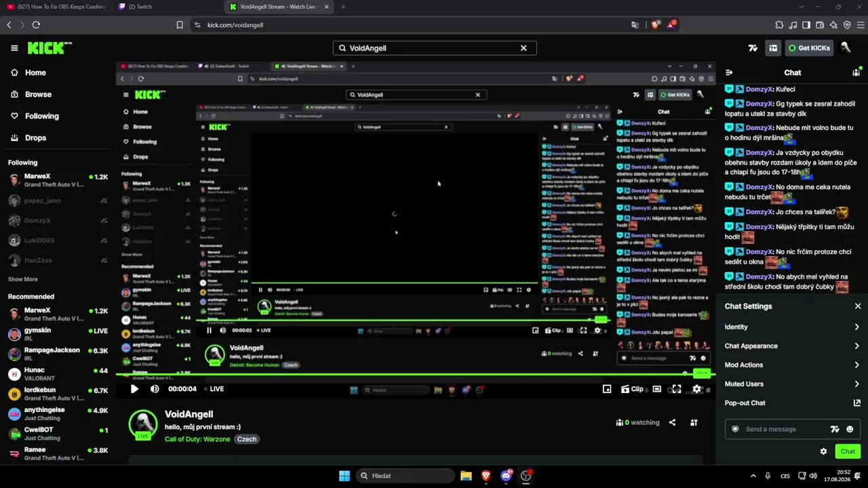Image resolution: width=868 pixels, height=488 pixels.
Task: Enter fullscreen video mode
Action: coord(676,389)
